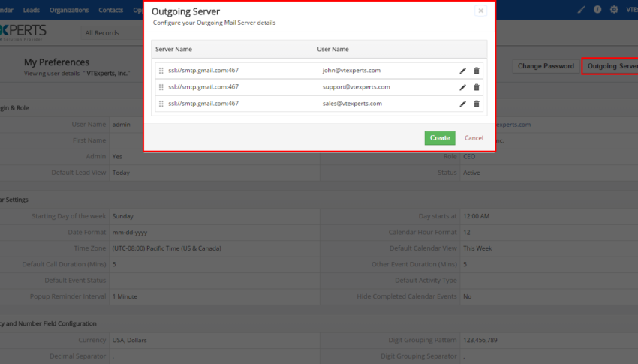Grab the drag handle on john@vtexperts.com row

pos(161,71)
